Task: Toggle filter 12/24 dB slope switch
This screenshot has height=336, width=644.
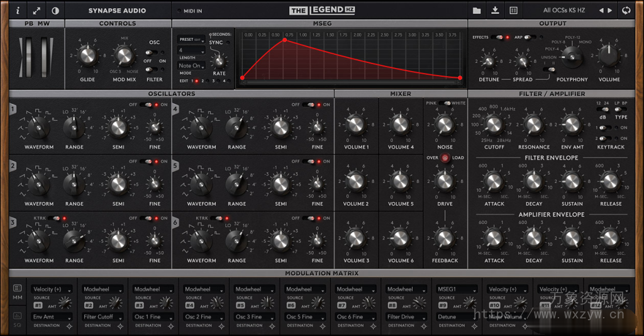Action: 602,109
